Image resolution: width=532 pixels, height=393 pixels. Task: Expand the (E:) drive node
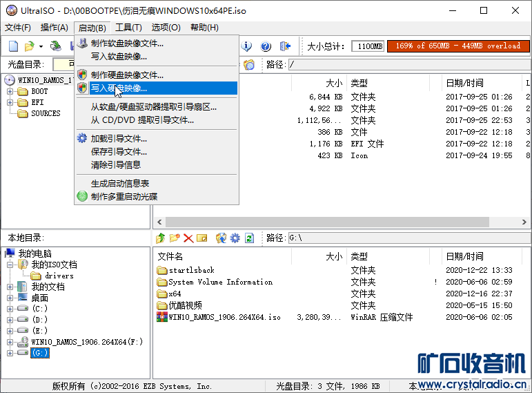tap(10, 331)
